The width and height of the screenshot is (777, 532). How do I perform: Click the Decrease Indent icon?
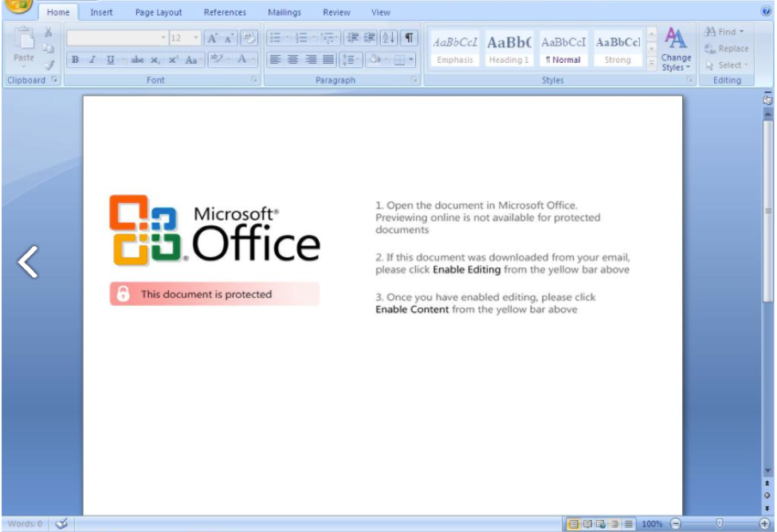click(x=353, y=38)
